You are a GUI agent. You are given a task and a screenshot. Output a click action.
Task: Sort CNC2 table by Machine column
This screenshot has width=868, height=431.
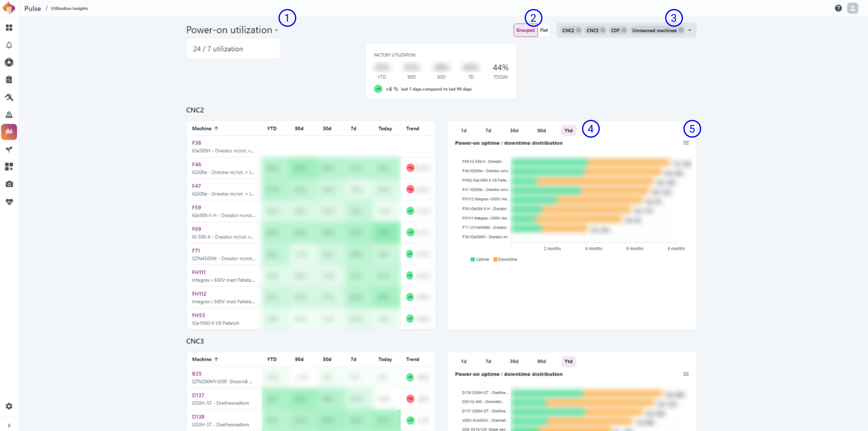coord(205,128)
